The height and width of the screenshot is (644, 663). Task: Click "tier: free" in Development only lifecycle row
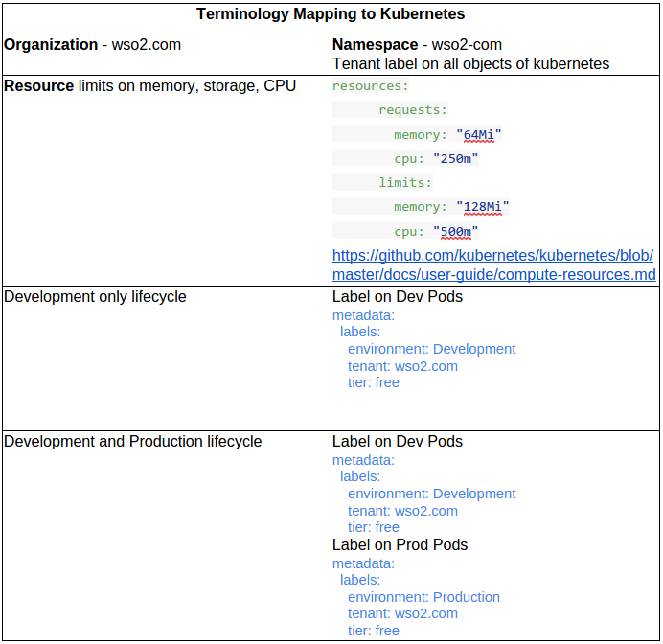tap(374, 382)
